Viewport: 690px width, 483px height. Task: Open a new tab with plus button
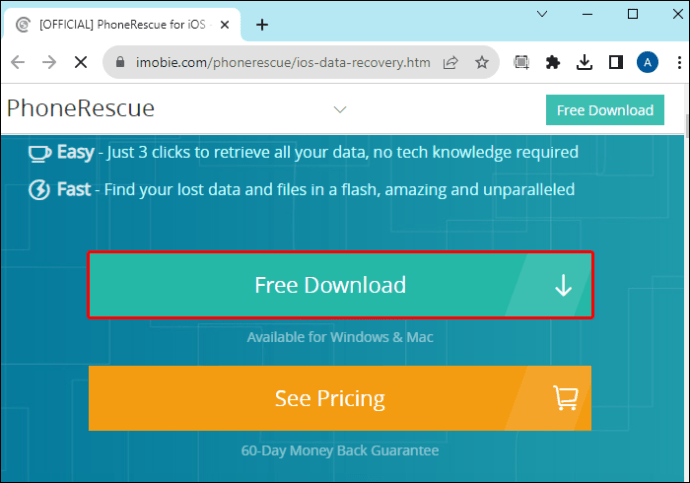coord(262,25)
